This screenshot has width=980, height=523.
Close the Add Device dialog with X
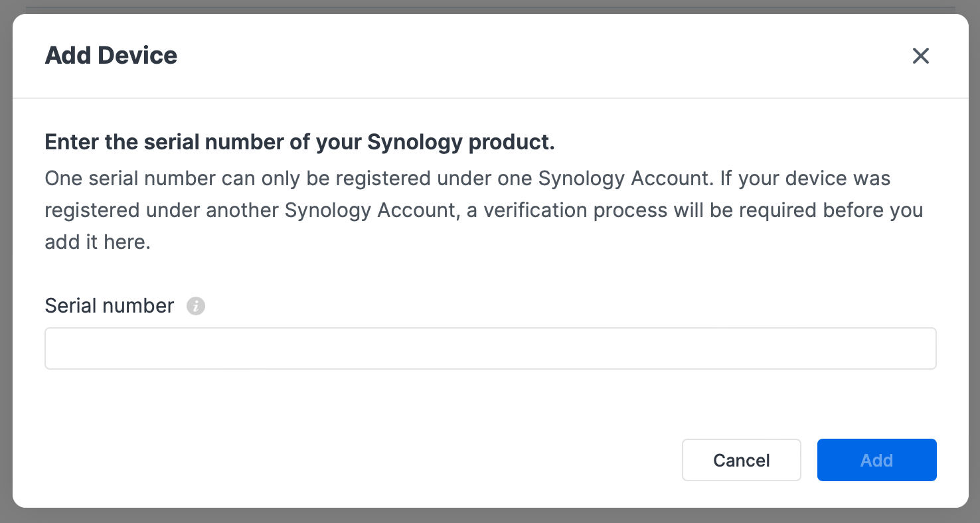click(x=920, y=56)
